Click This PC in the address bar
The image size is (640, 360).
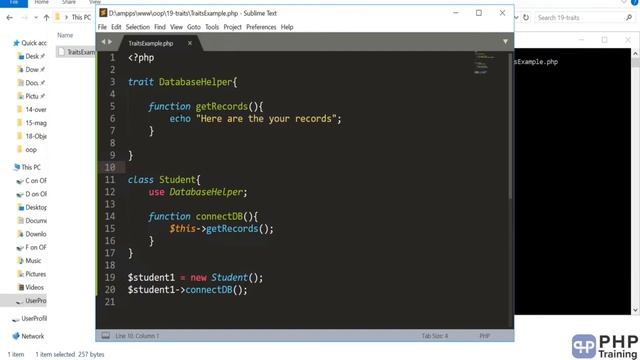tap(81, 18)
